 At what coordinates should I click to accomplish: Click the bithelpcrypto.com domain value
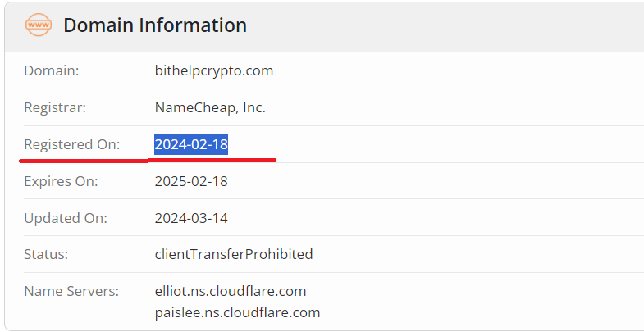pyautogui.click(x=213, y=70)
